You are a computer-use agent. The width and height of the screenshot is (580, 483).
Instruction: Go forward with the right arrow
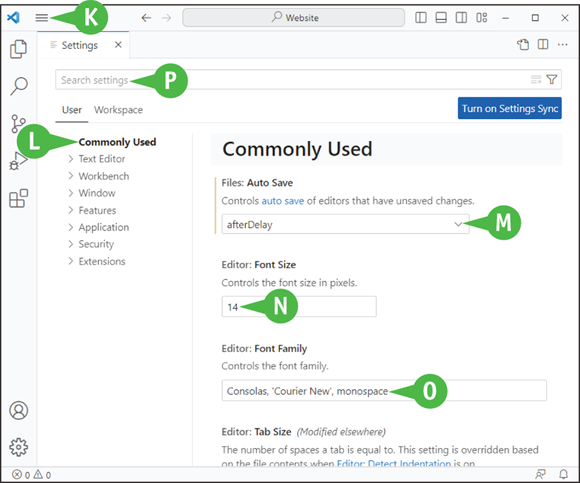point(167,18)
